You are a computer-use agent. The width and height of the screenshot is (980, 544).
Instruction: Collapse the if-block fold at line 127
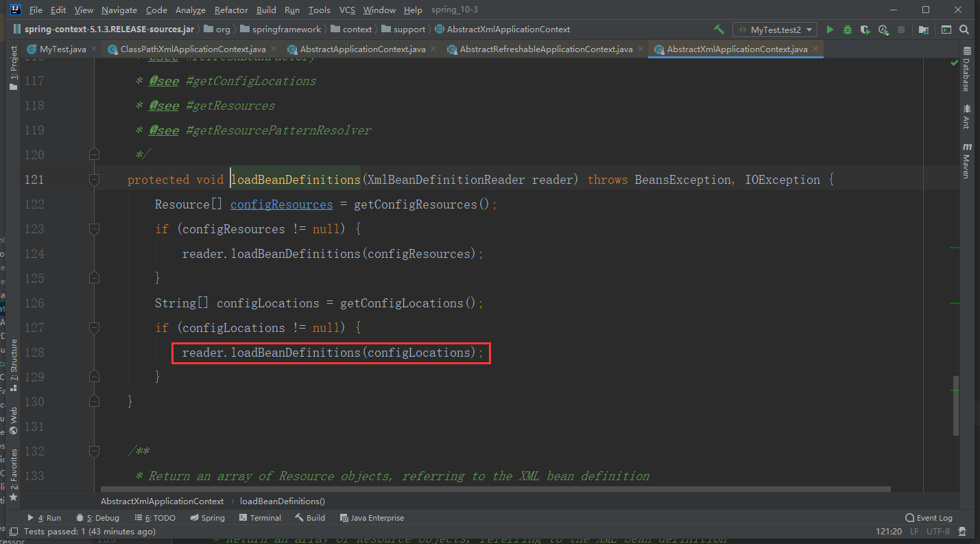[x=94, y=328]
